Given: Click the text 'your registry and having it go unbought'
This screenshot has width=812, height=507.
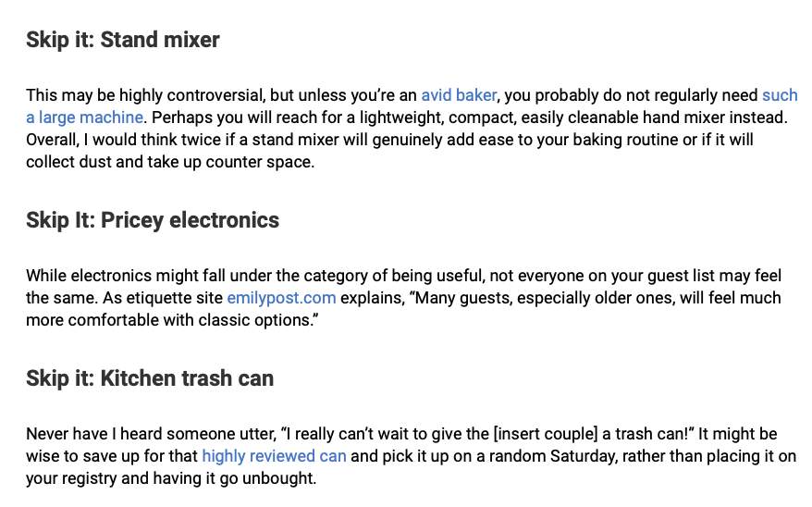Looking at the screenshot, I should point(170,478).
